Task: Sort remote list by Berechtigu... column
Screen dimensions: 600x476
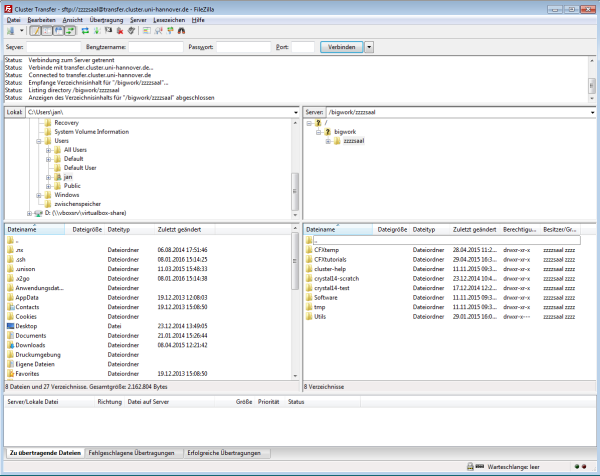Action: pos(520,230)
